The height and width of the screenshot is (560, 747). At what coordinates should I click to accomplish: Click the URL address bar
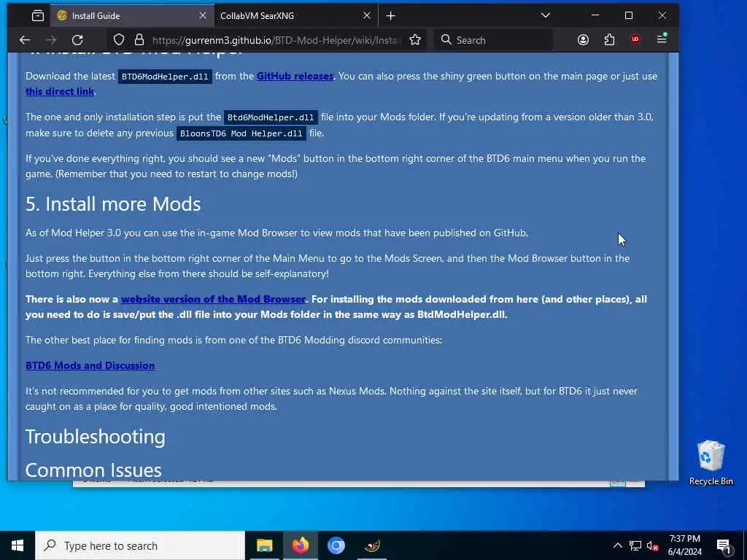pyautogui.click(x=275, y=40)
